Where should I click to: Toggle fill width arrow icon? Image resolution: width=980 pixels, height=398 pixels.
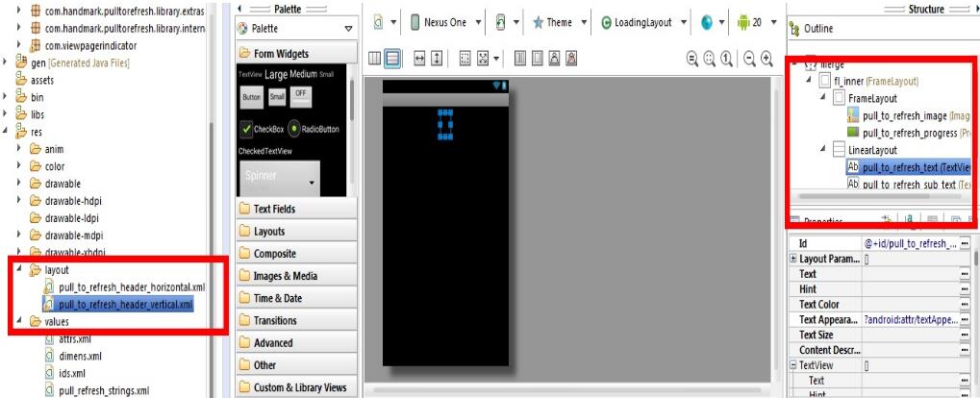click(x=419, y=58)
